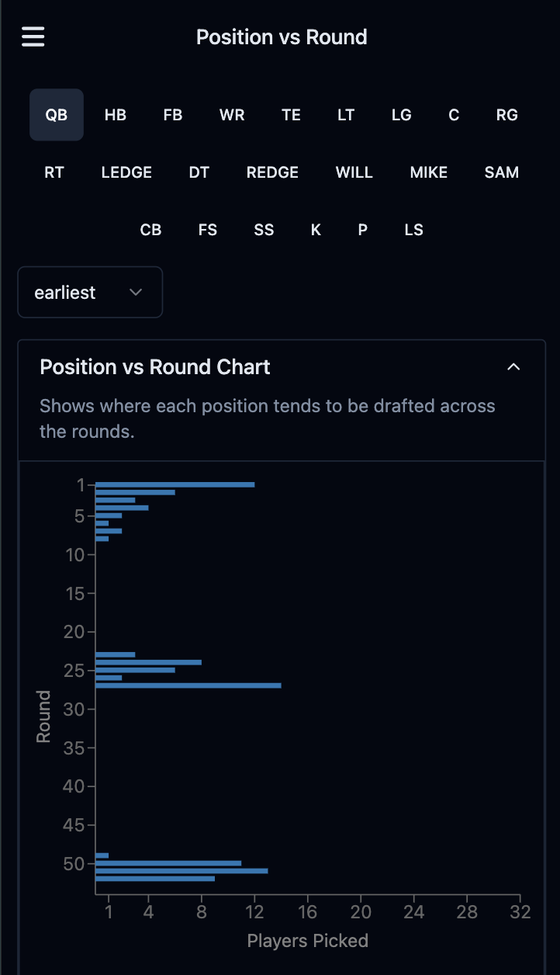Select the LS long snapper position
560x975 pixels.
tap(413, 229)
